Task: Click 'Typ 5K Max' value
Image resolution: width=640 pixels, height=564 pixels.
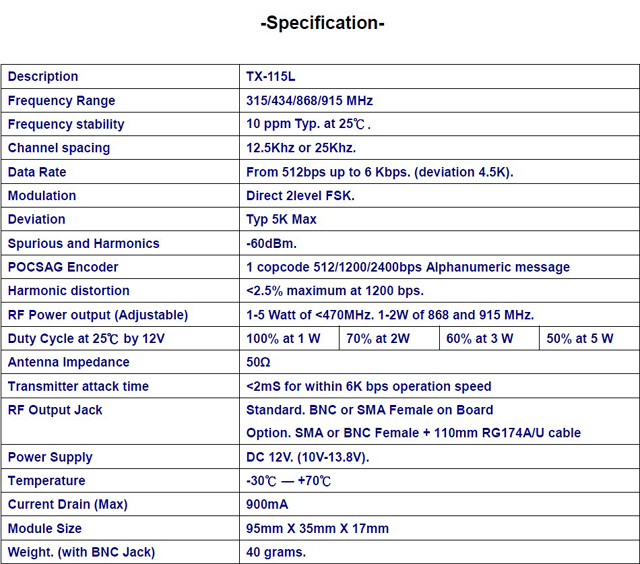Action: 281,220
